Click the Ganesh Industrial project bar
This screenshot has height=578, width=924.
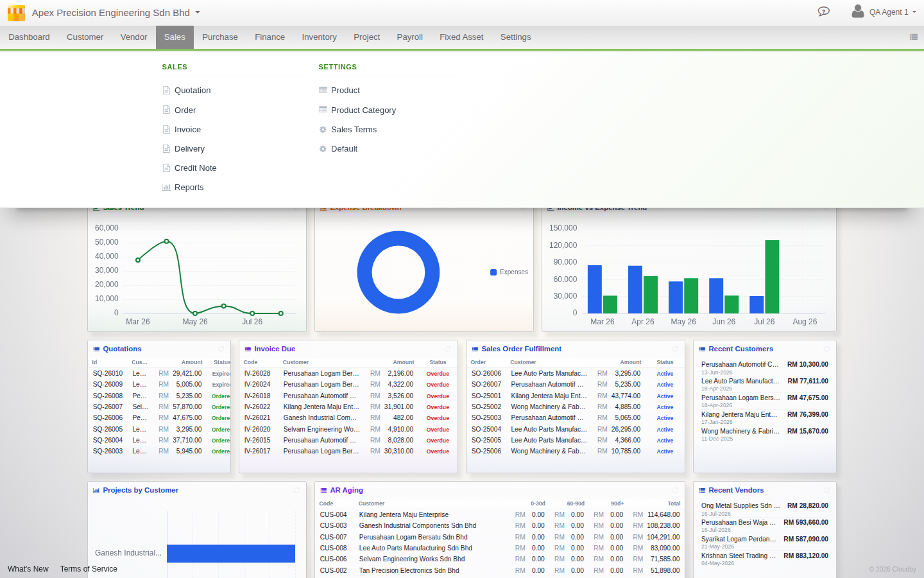point(231,554)
